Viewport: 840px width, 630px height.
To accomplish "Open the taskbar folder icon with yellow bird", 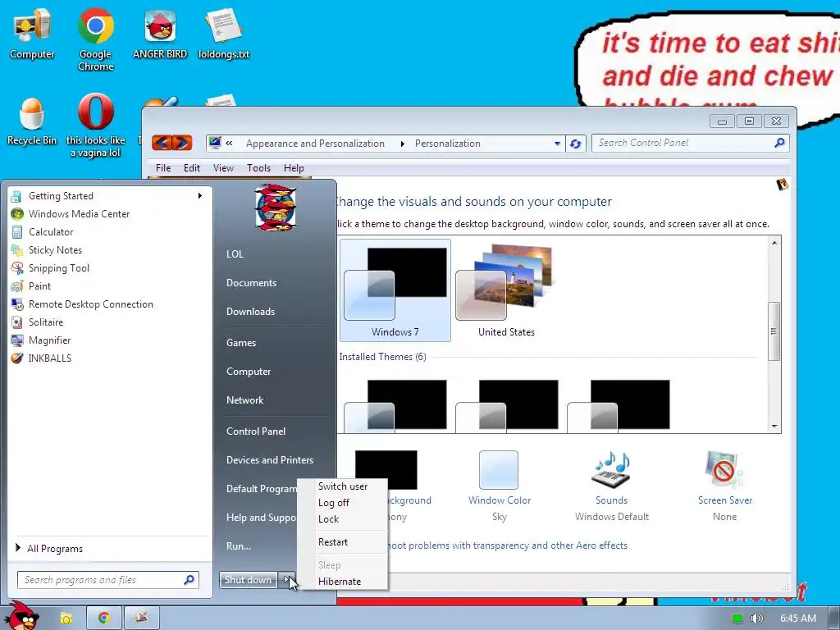I will pyautogui.click(x=66, y=619).
